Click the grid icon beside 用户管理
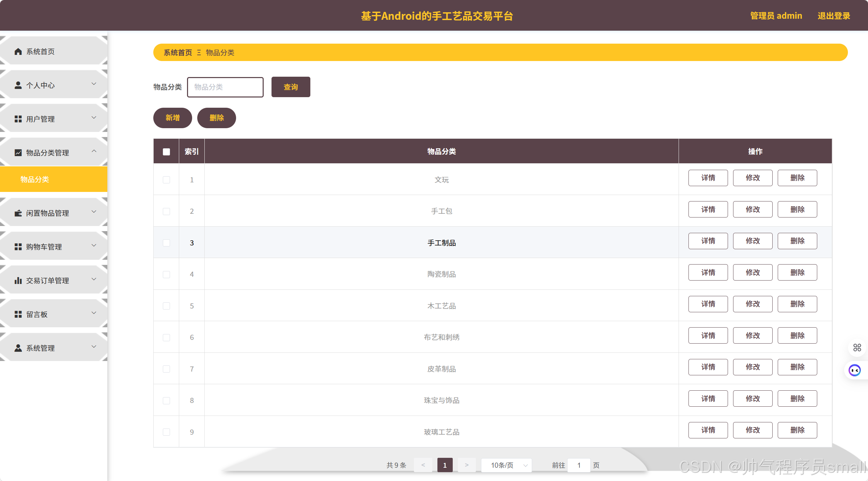 pos(18,119)
